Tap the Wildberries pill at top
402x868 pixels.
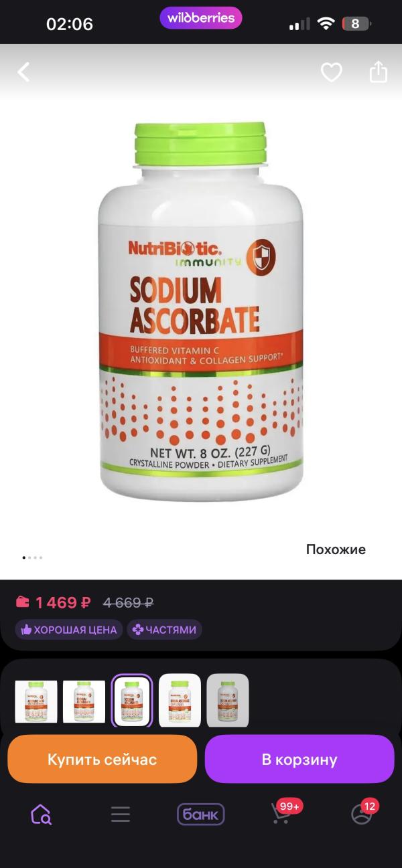coord(201,18)
